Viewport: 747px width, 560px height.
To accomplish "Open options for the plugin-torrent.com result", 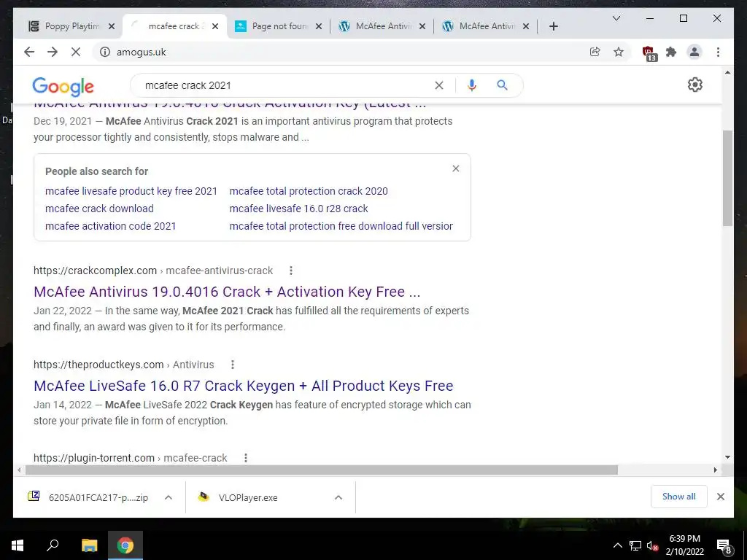I will point(246,458).
